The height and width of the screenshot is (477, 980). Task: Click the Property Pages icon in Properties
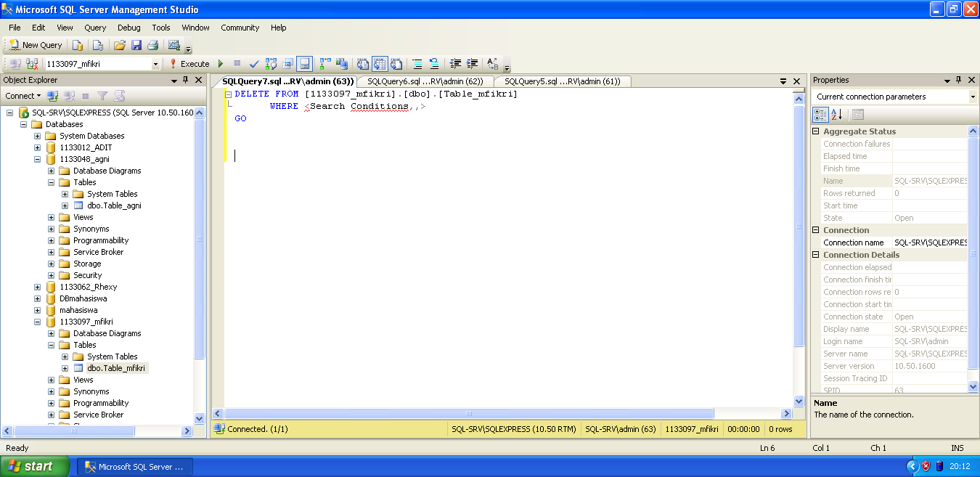coord(857,115)
